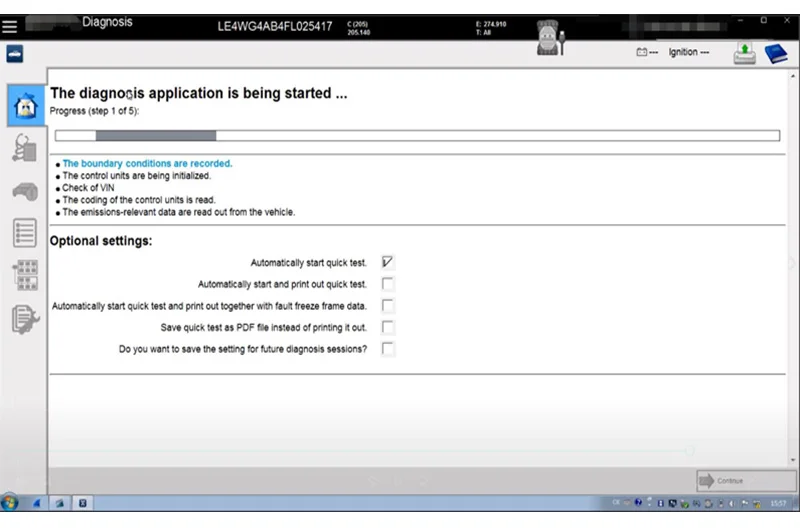800x530 pixels.
Task: Open the documents with wrench sidebar icon
Action: pos(25,319)
